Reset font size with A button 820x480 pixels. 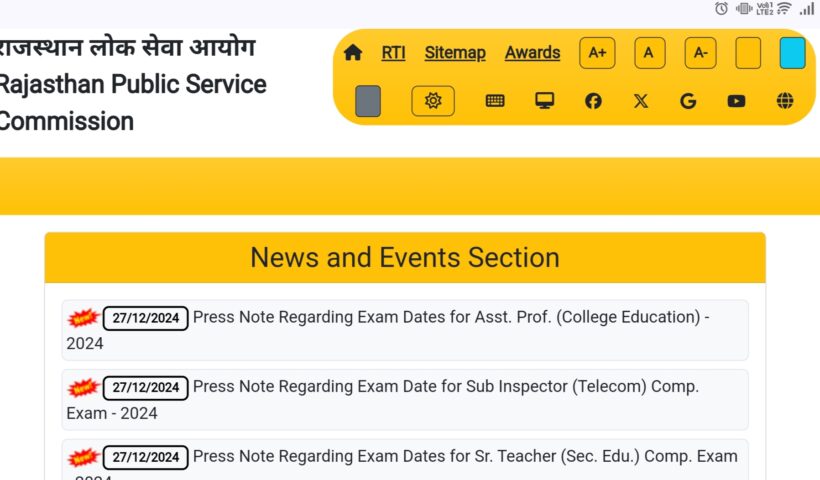(x=649, y=53)
